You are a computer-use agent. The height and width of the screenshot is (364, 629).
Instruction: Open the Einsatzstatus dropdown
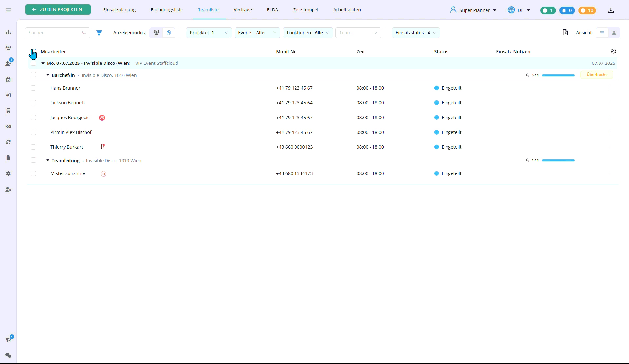(415, 33)
